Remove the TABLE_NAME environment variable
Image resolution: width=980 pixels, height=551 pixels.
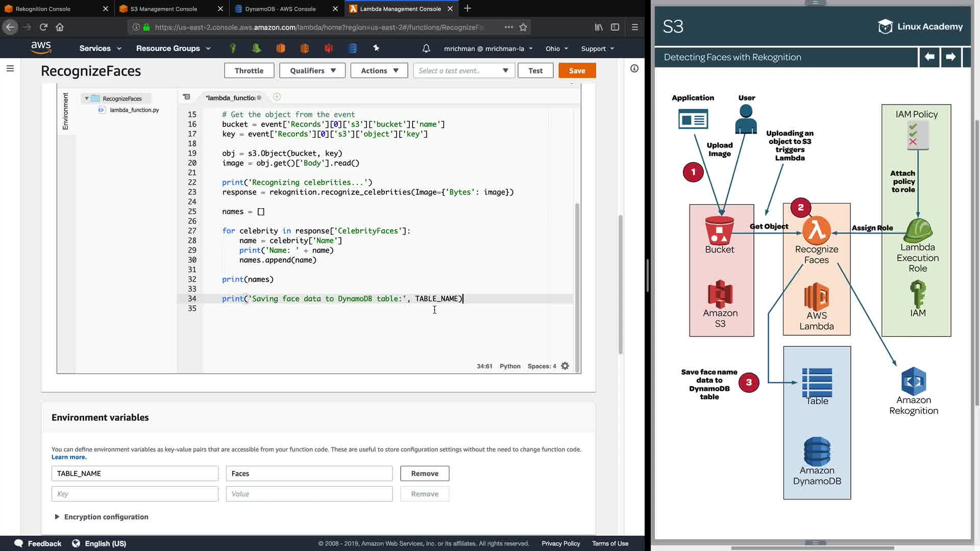(424, 473)
